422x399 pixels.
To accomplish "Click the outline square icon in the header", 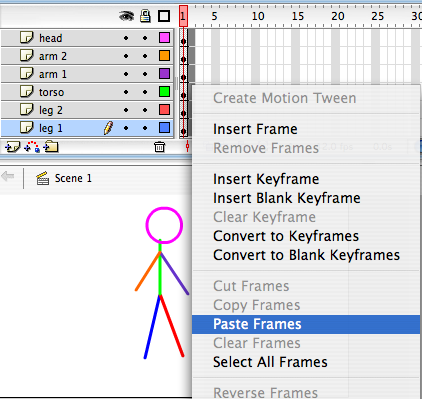I will tap(164, 16).
